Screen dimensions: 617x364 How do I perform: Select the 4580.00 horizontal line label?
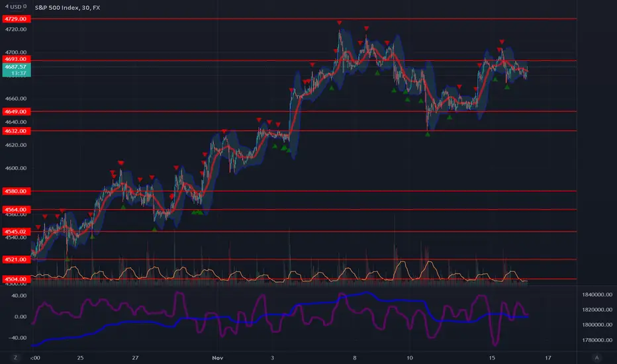(x=16, y=191)
